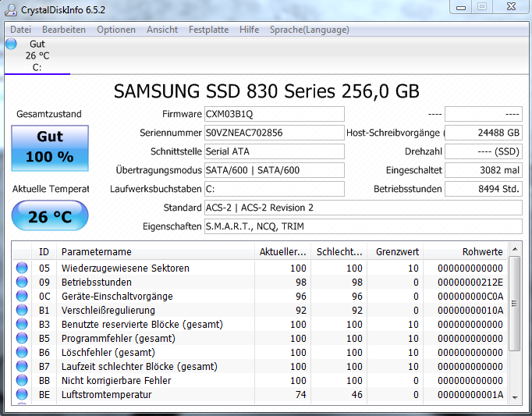The image size is (532, 416).
Task: Click status icon for Löschfehler (gesamt)
Action: [x=22, y=352]
